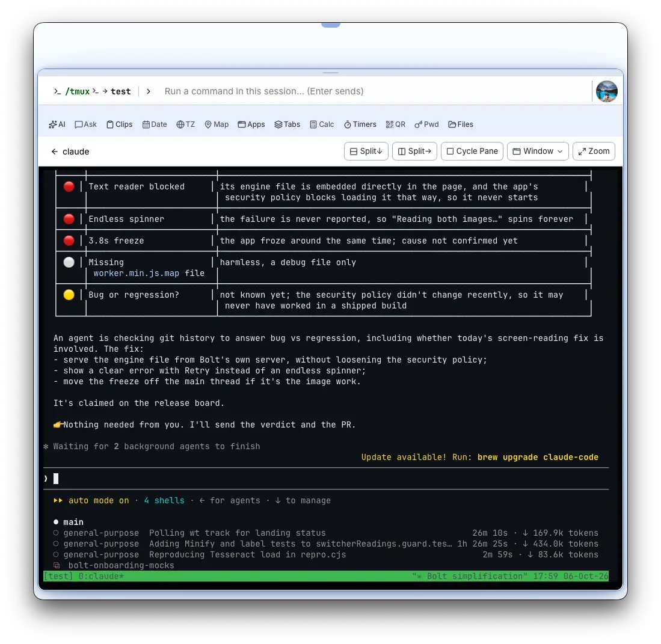Open the AI quick action
This screenshot has width=661, height=644.
(57, 124)
